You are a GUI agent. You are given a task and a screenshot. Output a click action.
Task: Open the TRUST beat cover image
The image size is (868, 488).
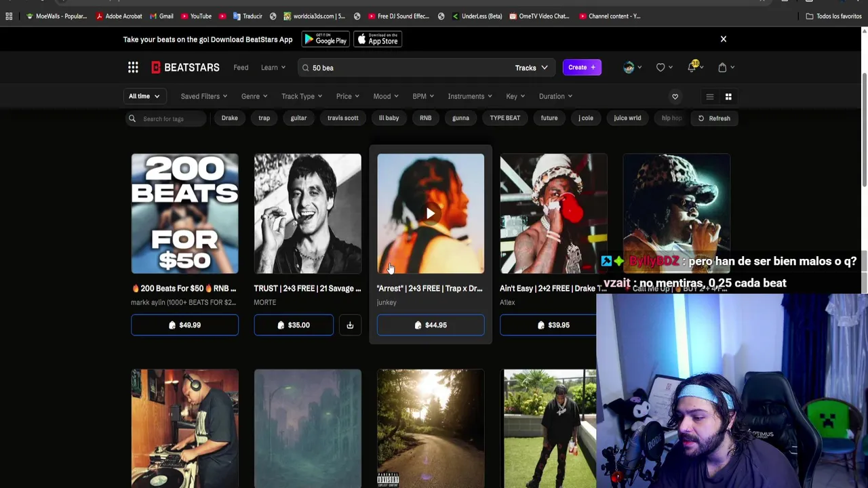[308, 213]
